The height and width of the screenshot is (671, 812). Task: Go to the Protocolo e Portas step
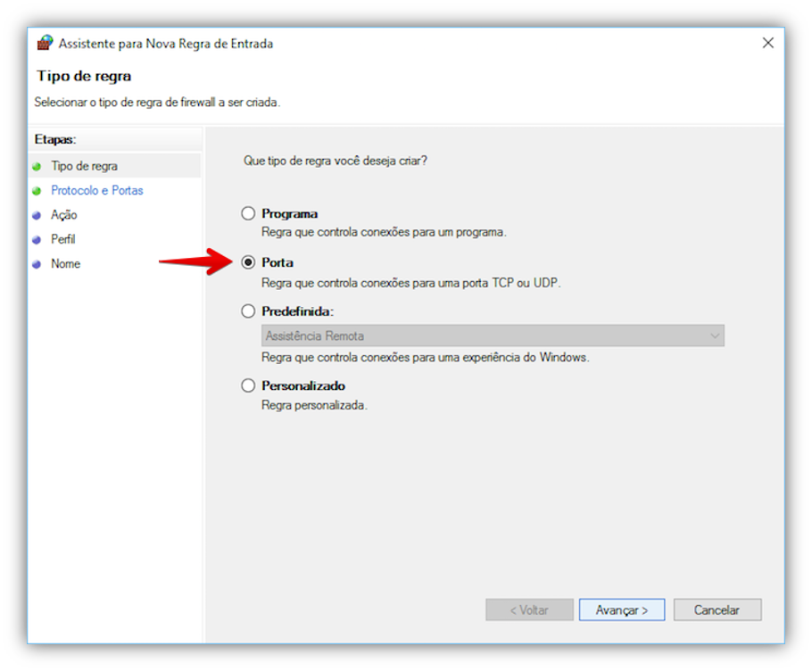click(97, 191)
